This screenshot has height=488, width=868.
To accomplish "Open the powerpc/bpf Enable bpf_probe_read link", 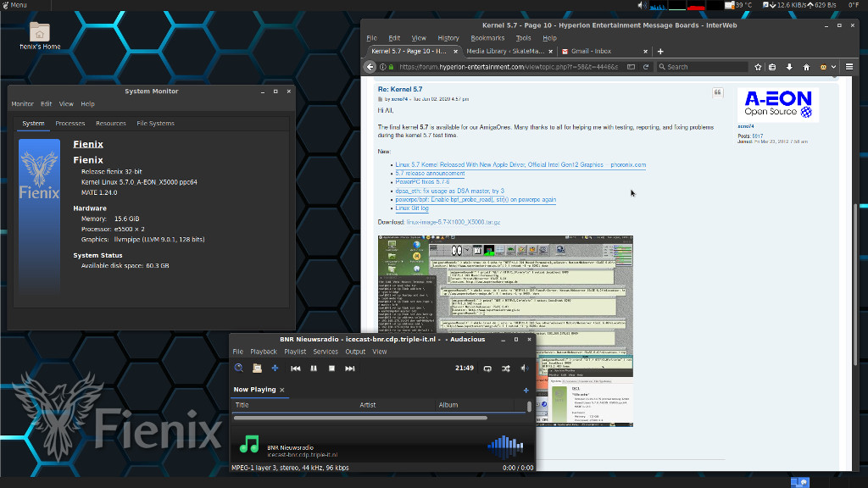I will click(476, 200).
